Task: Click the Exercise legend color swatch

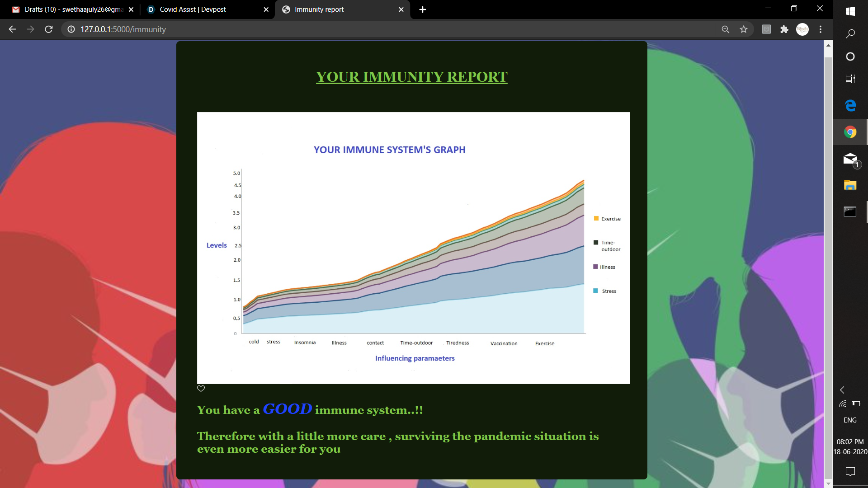Action: (x=596, y=219)
